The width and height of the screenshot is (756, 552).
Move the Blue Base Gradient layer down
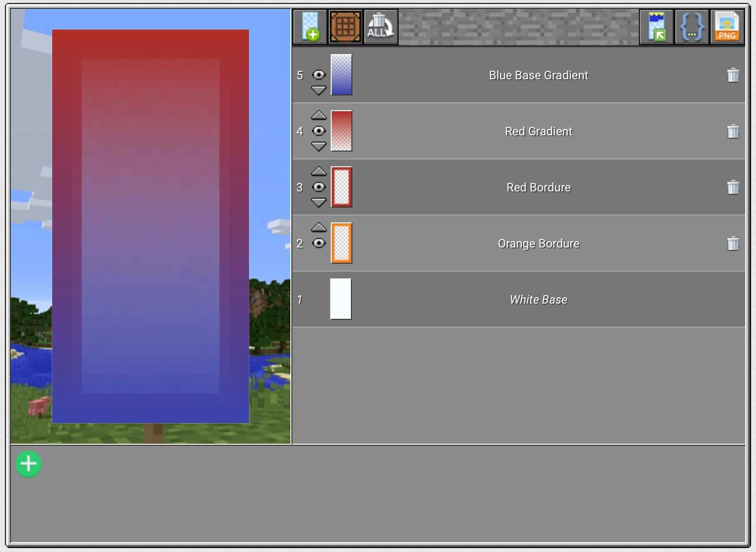[319, 91]
